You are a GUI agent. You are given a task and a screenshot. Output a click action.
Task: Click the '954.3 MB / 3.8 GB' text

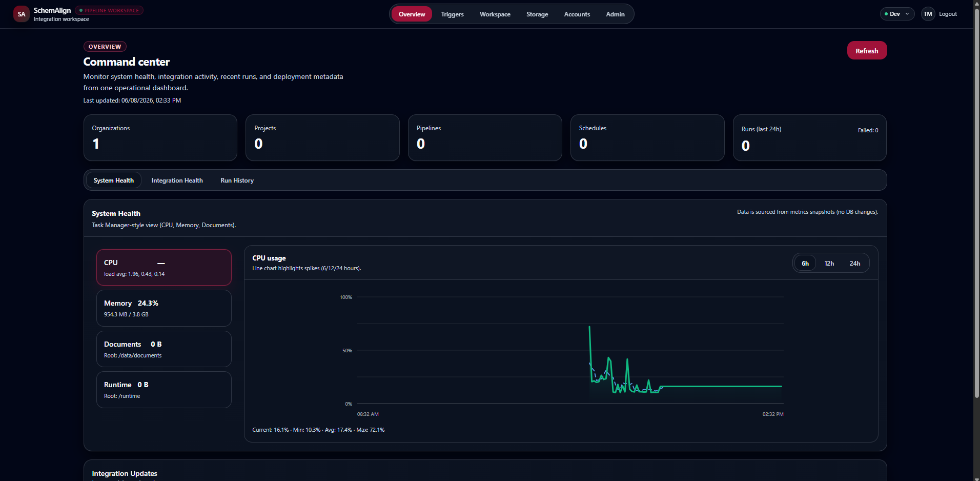(126, 314)
